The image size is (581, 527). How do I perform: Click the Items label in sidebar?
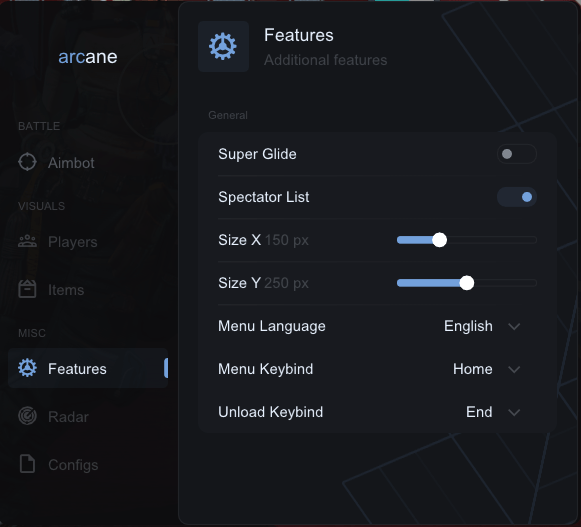pyautogui.click(x=66, y=290)
